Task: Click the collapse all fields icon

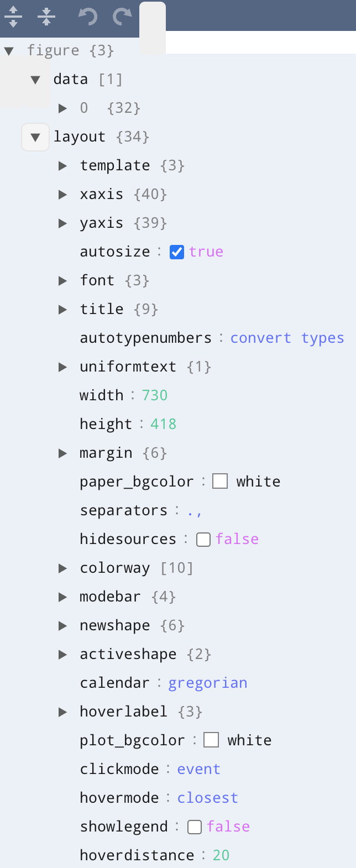Action: (x=46, y=17)
